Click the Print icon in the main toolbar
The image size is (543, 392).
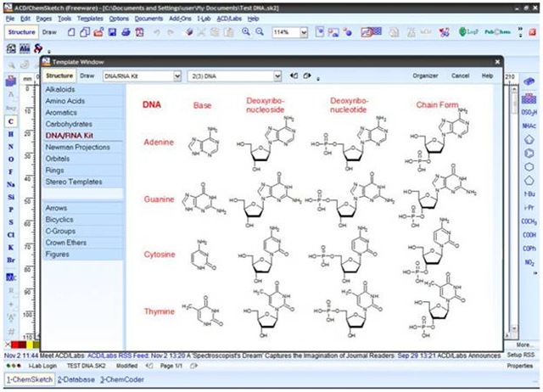point(126,32)
